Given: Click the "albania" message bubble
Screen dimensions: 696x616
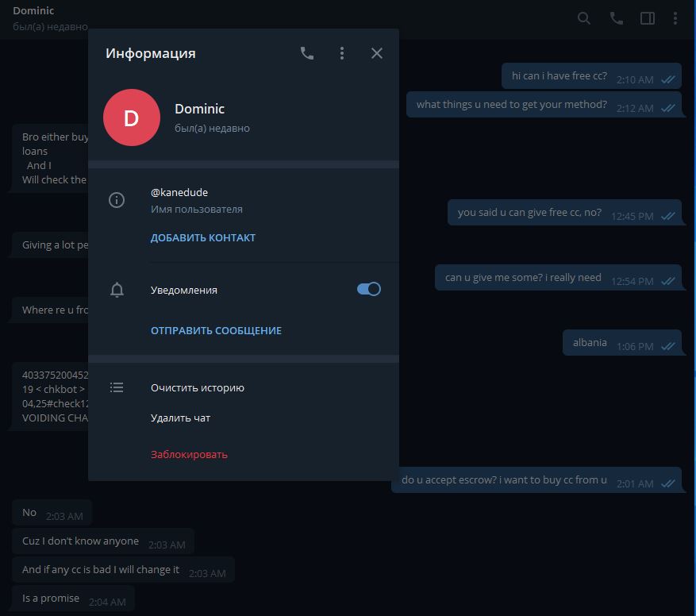Looking at the screenshot, I should 590,343.
